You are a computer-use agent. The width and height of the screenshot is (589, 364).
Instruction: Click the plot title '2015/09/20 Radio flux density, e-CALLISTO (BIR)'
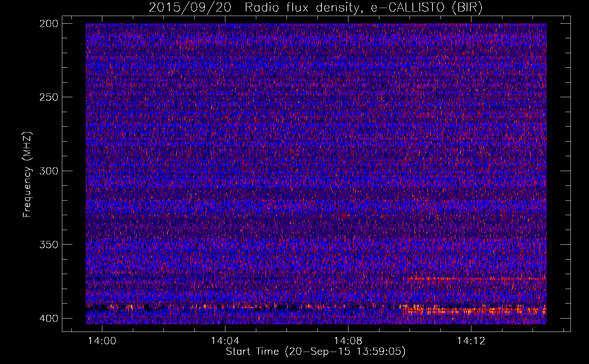[x=316, y=8]
